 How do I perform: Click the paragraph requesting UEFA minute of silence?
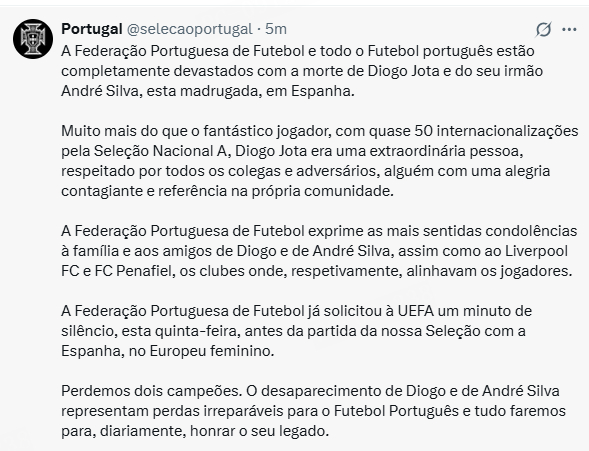point(297,331)
